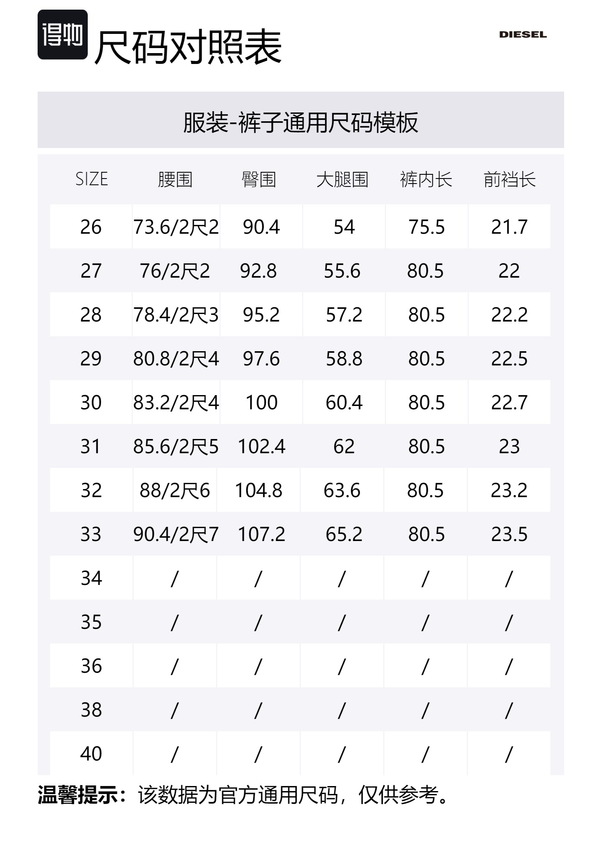Click the 92.8 hip value cell

pos(258,271)
